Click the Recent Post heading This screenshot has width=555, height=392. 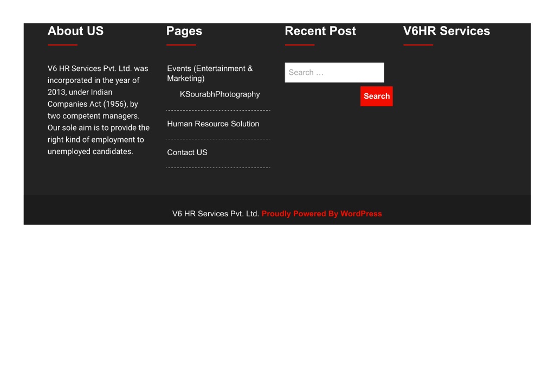tap(320, 31)
